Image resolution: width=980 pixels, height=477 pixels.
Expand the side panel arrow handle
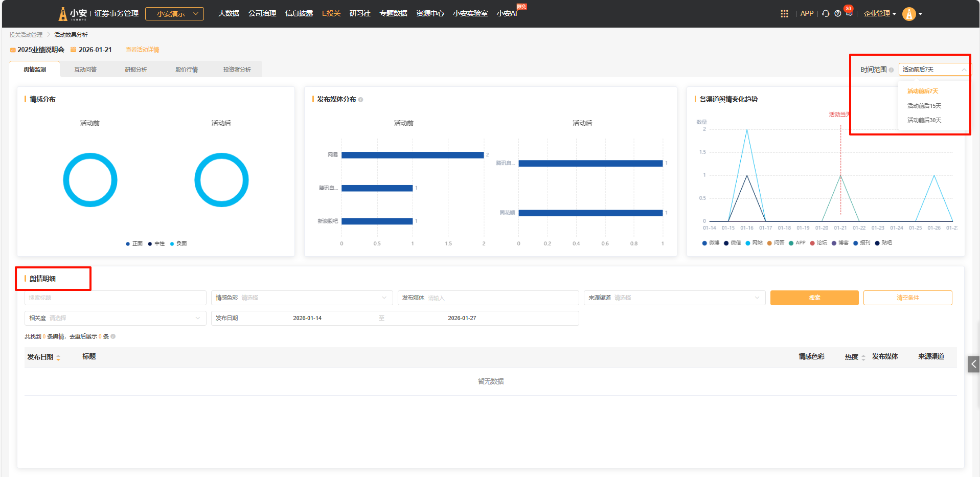tap(973, 364)
